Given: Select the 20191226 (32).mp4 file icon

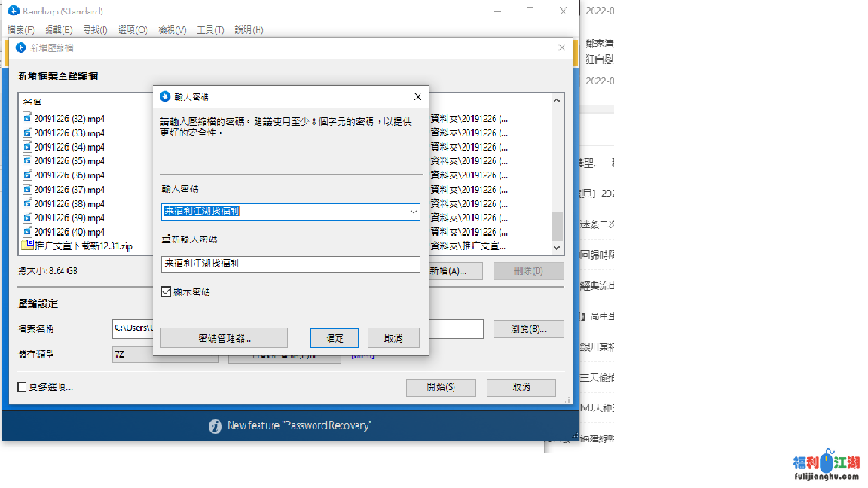Looking at the screenshot, I should 27,118.
